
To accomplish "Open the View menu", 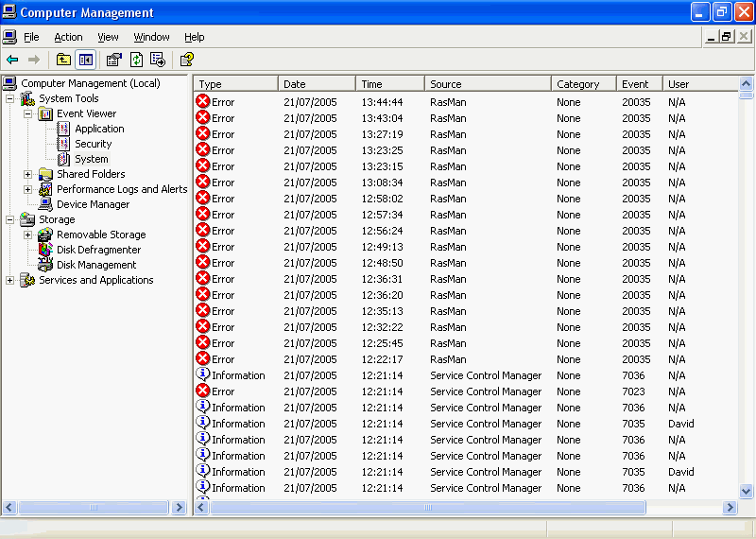I will tap(108, 37).
